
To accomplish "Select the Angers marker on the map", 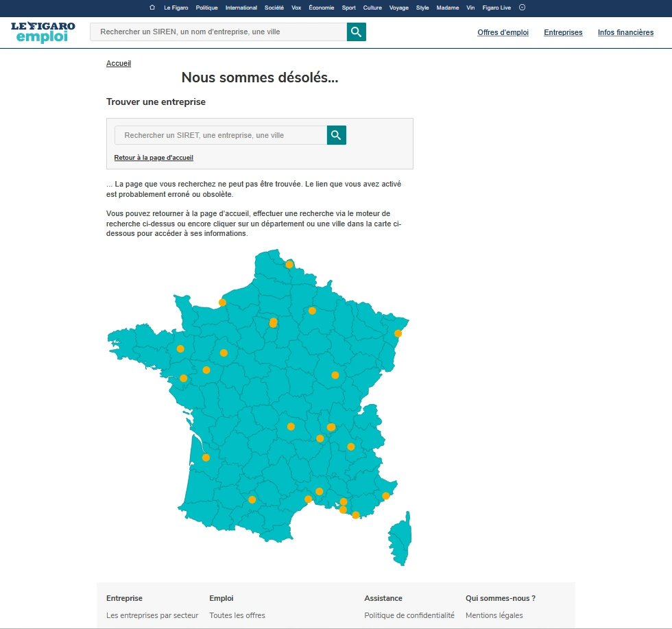I will pos(206,370).
